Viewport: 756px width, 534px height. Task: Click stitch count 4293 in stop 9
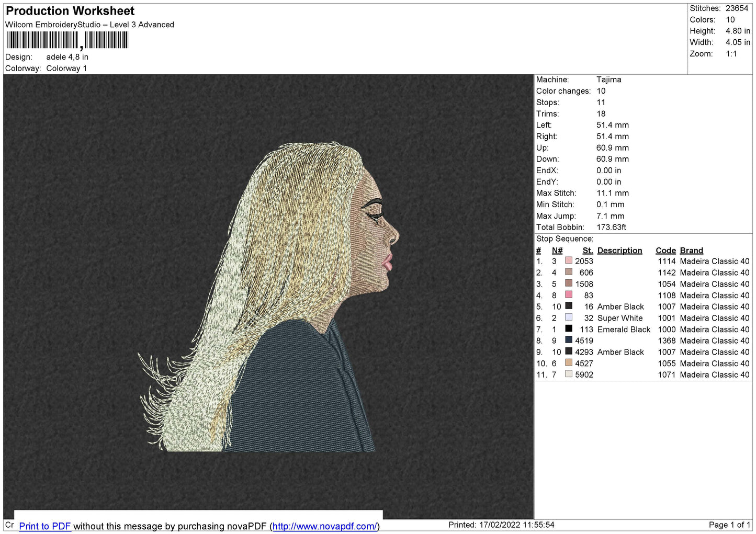pyautogui.click(x=584, y=352)
